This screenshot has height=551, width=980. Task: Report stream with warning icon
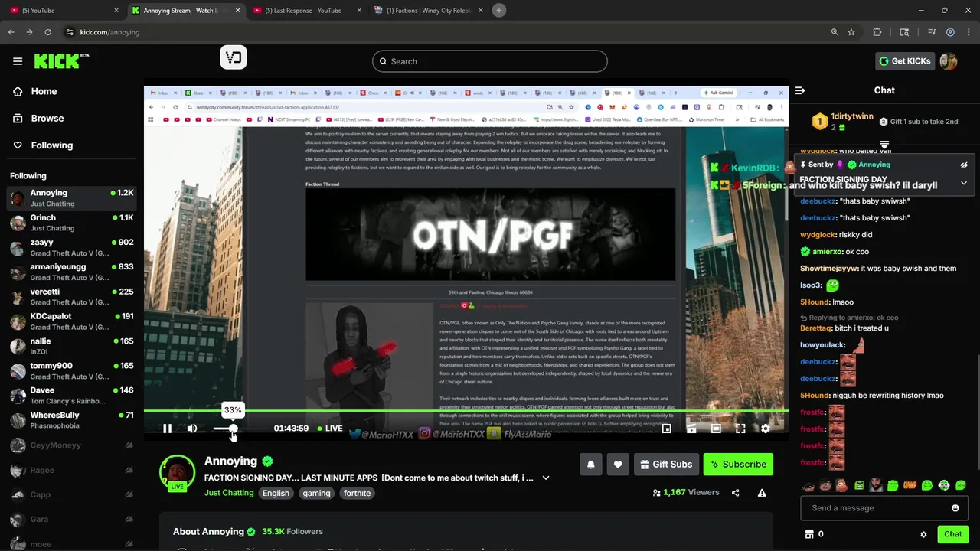762,493
